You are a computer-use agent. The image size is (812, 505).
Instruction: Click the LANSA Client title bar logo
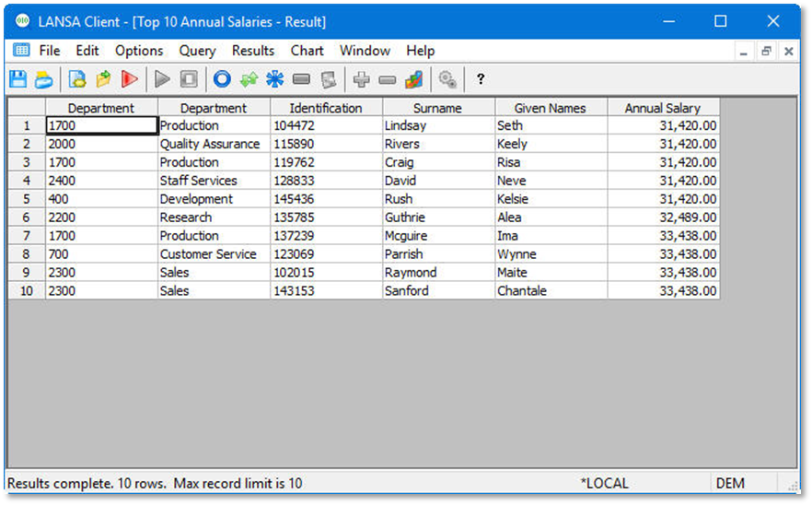click(x=22, y=21)
